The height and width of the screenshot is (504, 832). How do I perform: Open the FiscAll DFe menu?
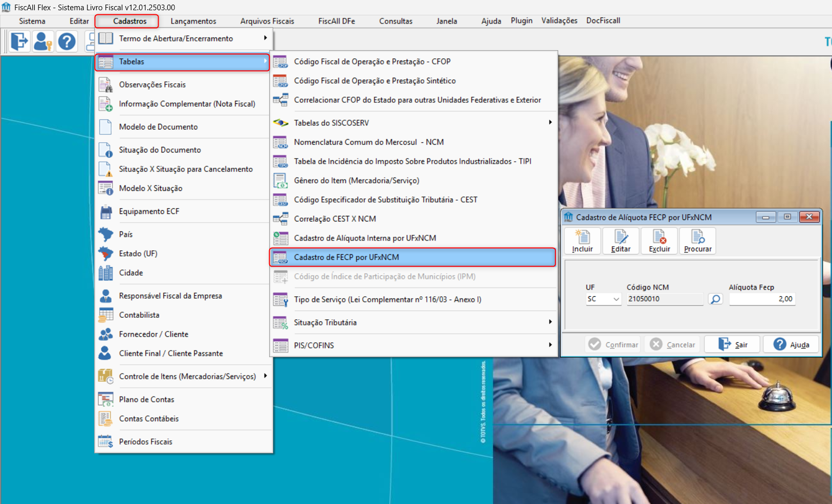pyautogui.click(x=337, y=21)
